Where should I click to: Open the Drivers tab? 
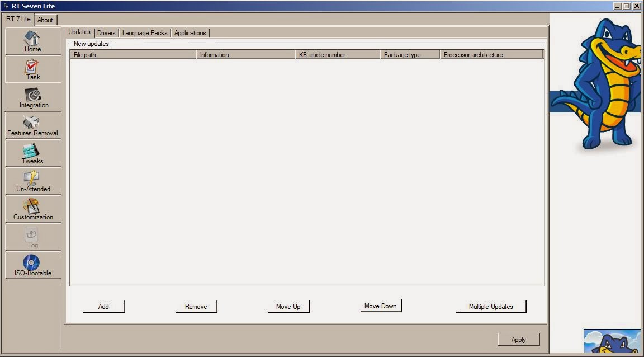[106, 33]
